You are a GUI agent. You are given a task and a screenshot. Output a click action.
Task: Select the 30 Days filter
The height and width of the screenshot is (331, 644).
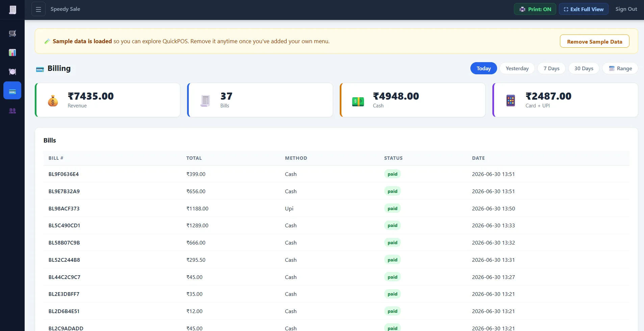point(584,68)
